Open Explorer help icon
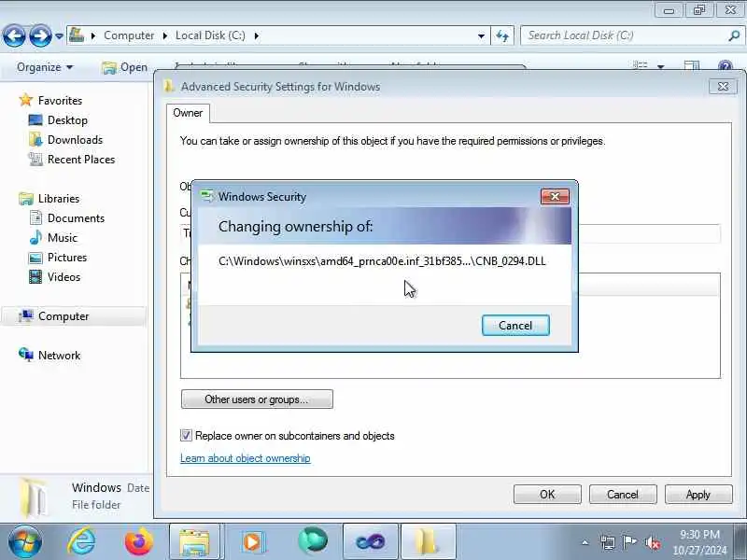The height and width of the screenshot is (560, 747). pos(726,65)
